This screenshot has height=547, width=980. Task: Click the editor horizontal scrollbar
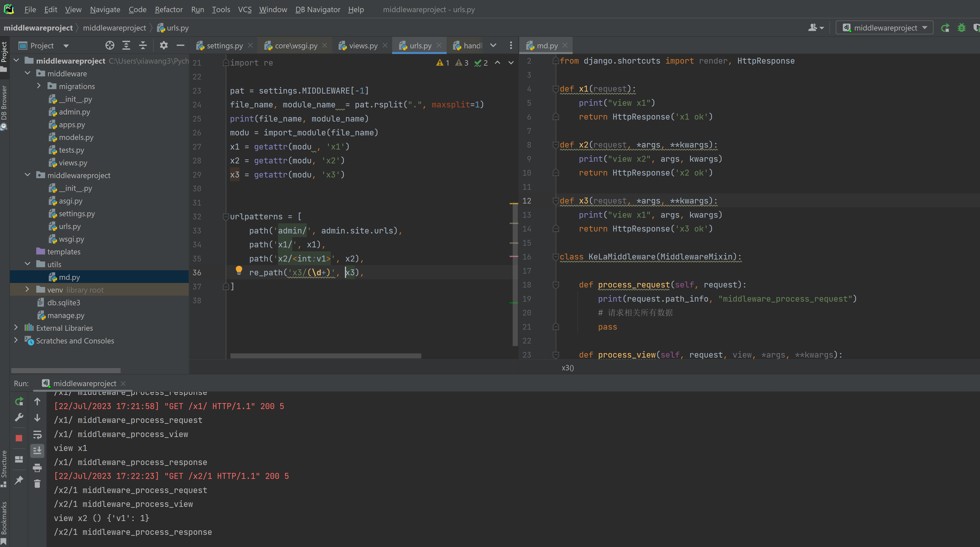325,356
